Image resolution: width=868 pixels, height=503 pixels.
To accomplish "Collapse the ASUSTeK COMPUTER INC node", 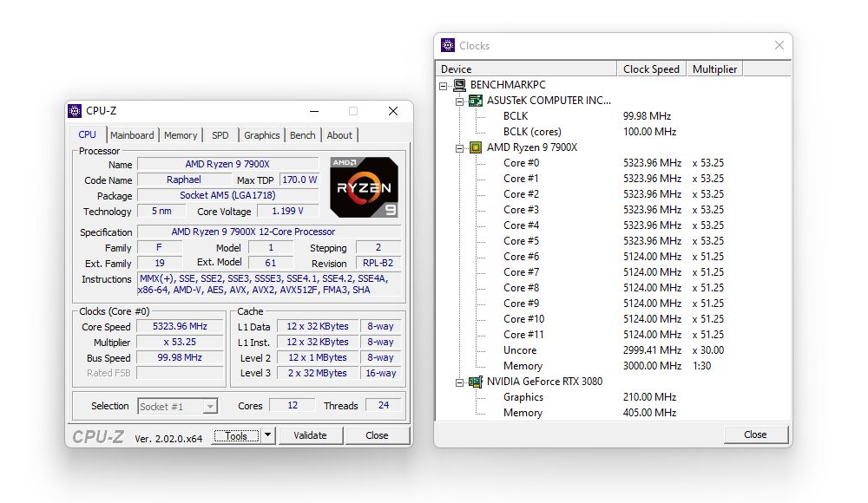I will coord(459,101).
